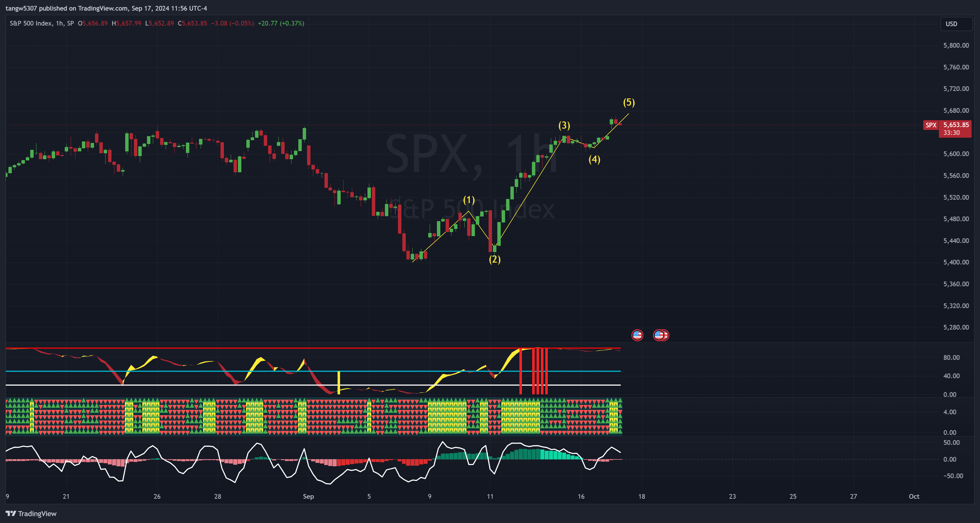980x523 pixels.
Task: Click the Oct label on the time axis
Action: (915, 496)
